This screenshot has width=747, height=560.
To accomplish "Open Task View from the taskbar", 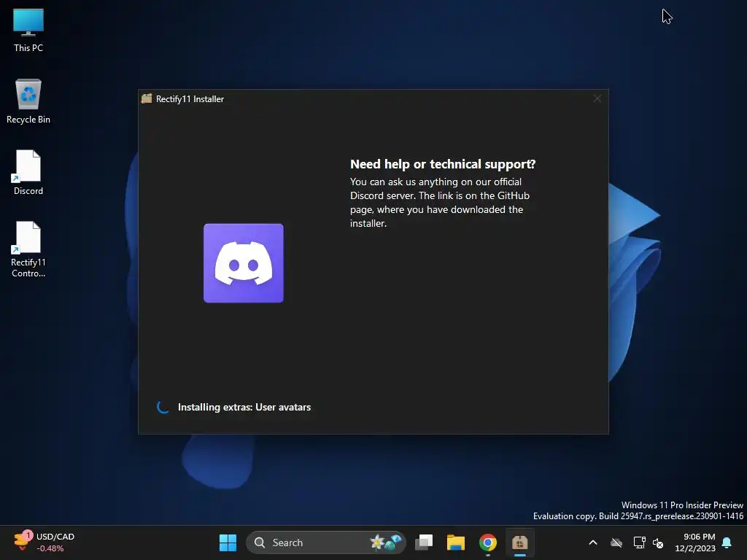I will [x=424, y=542].
